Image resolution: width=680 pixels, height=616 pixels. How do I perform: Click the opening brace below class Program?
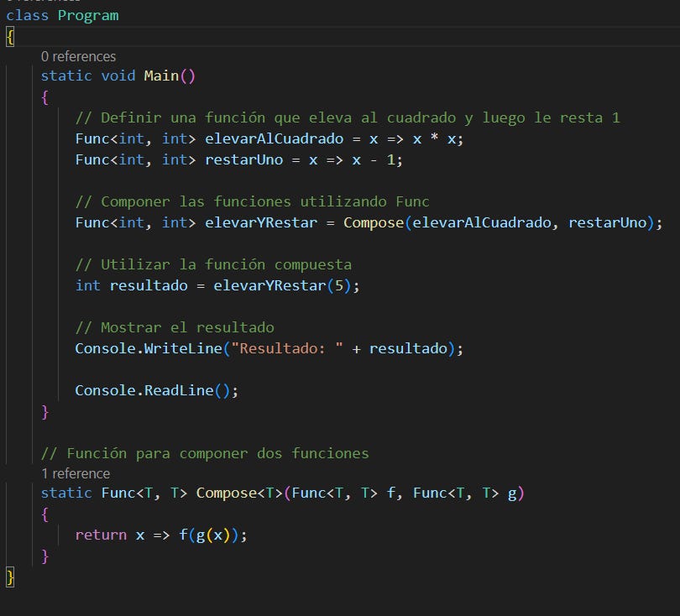pos(10,36)
